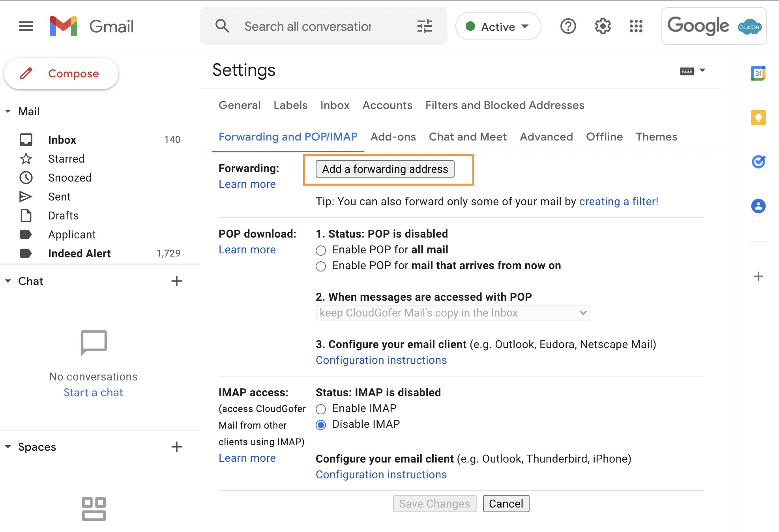The image size is (779, 532).
Task: Switch to the Add-ons tab
Action: 393,137
